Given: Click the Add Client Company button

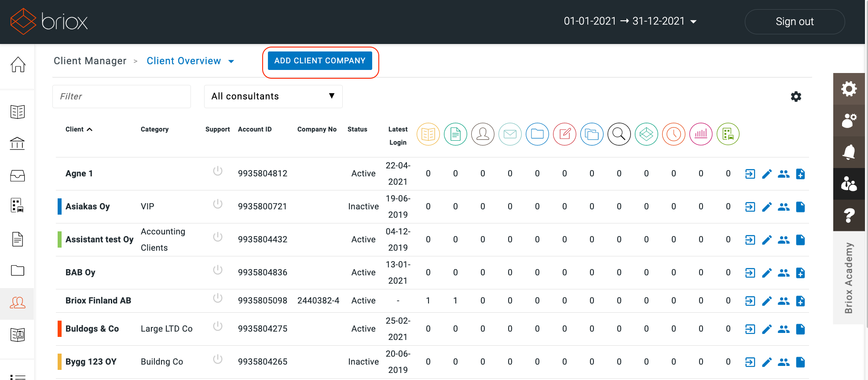Looking at the screenshot, I should click(x=320, y=61).
